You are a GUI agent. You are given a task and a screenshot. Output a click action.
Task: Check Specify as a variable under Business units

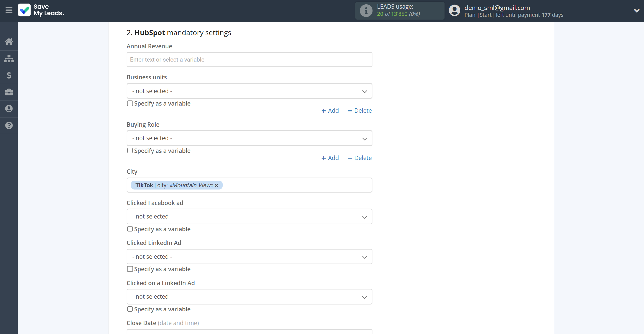point(130,104)
